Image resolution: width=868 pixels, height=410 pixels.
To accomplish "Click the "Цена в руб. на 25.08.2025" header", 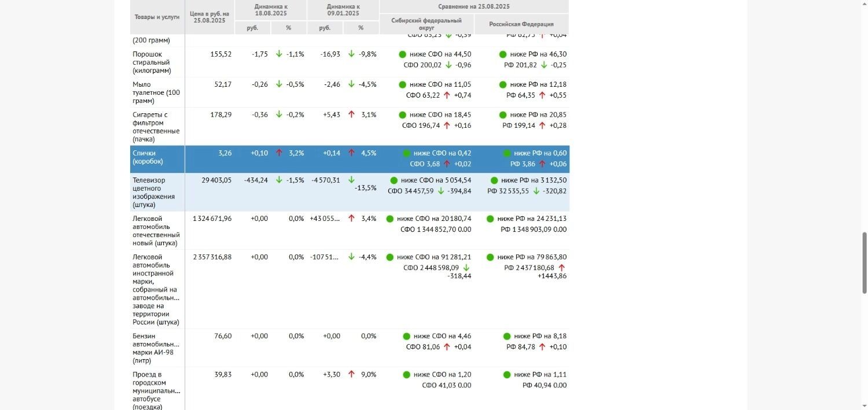I will point(209,17).
